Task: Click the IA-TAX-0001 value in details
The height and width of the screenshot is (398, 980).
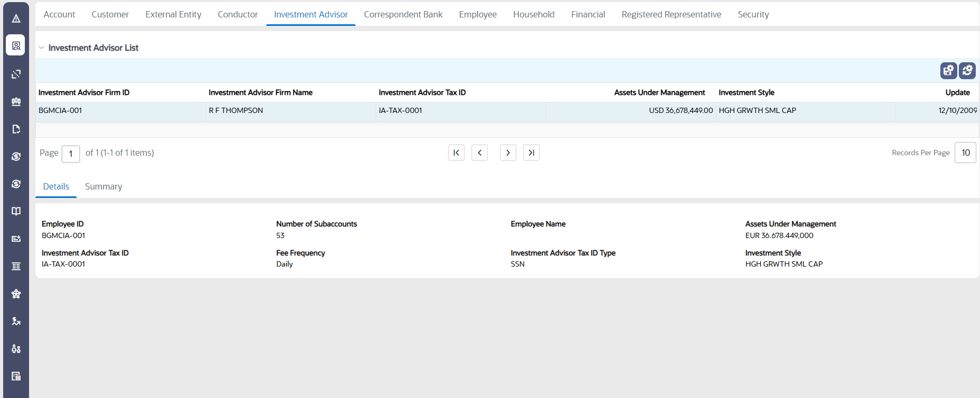Action: tap(63, 264)
